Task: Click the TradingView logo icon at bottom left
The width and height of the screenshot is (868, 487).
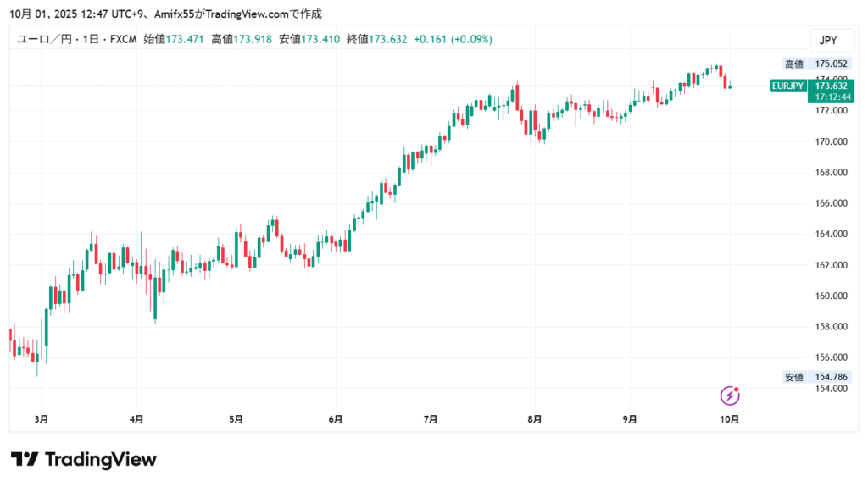Action: [25, 460]
